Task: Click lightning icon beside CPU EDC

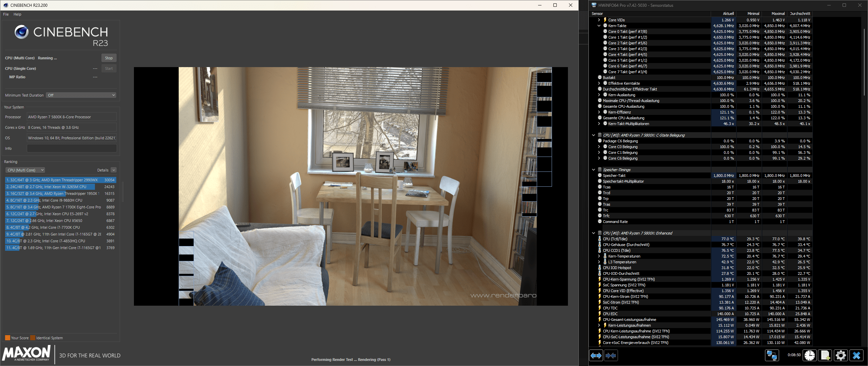Action: pos(599,314)
